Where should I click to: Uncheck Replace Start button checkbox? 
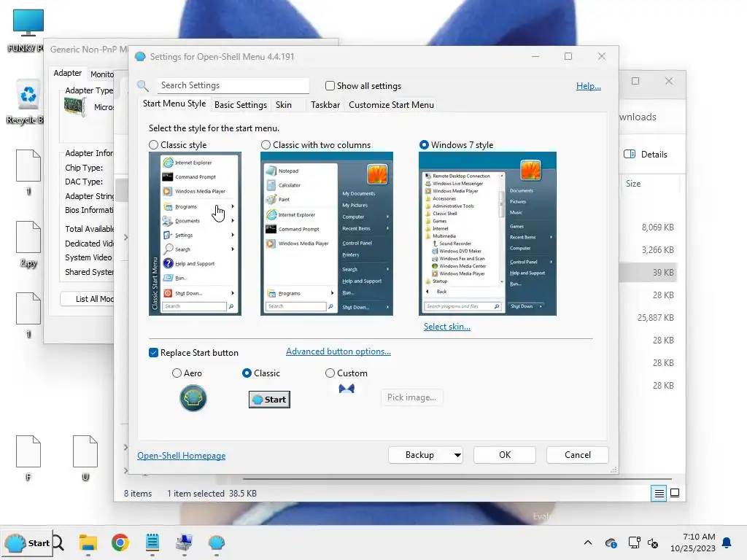153,352
